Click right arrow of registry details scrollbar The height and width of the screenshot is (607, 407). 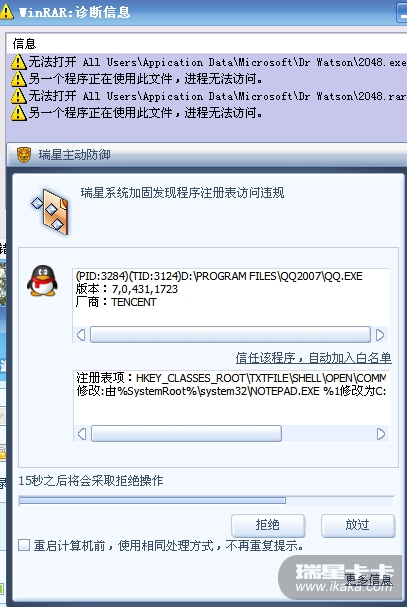(x=381, y=434)
